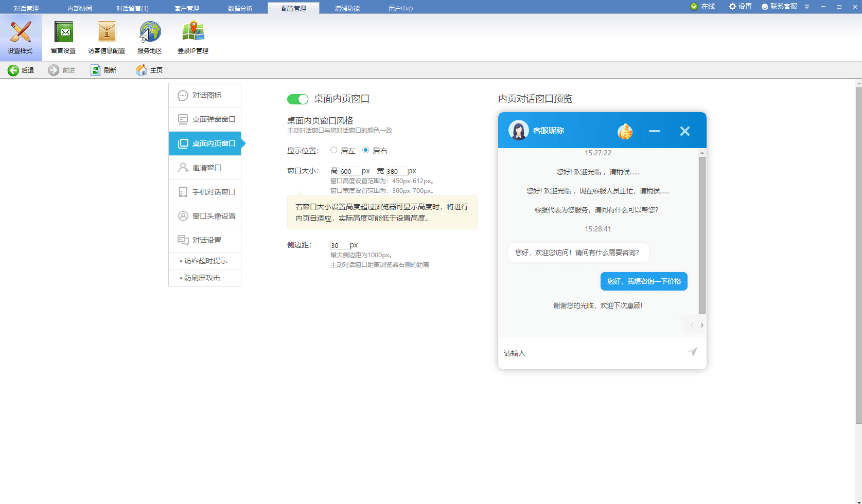
Task: Click the 欢迎您访问 message bubble
Action: click(578, 253)
